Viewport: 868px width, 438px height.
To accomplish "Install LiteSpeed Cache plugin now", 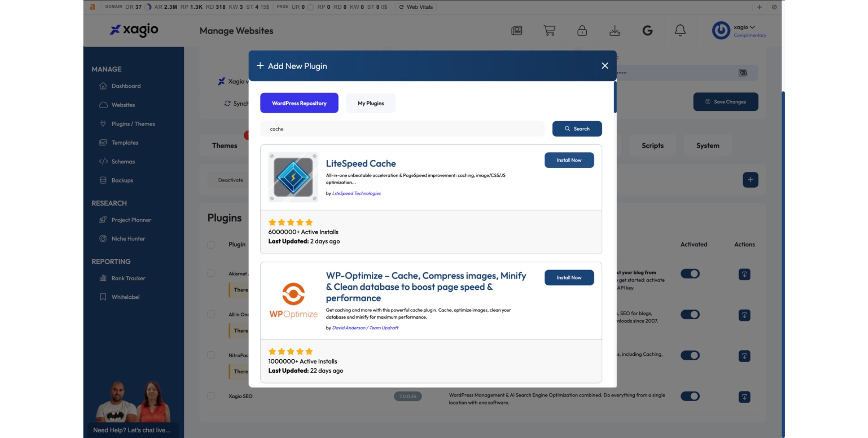I will (x=569, y=160).
